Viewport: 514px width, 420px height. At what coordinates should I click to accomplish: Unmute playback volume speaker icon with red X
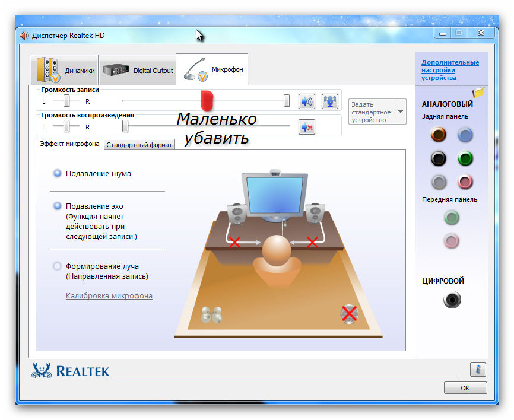click(x=306, y=127)
